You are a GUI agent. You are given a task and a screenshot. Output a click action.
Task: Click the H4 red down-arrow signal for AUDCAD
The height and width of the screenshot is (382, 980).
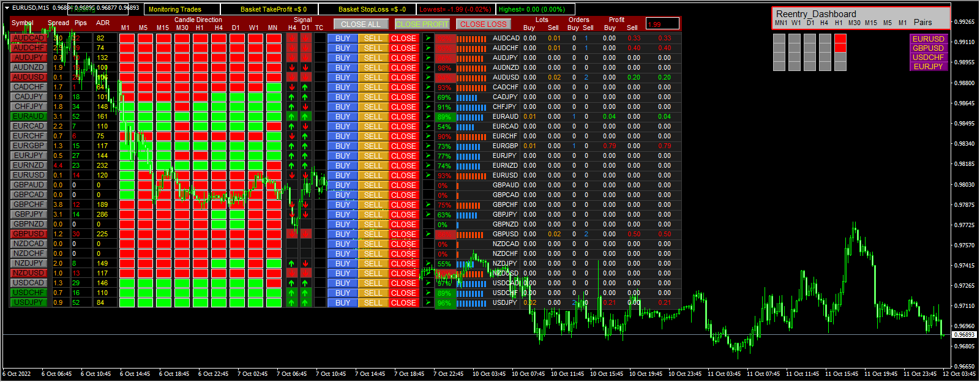click(x=292, y=38)
